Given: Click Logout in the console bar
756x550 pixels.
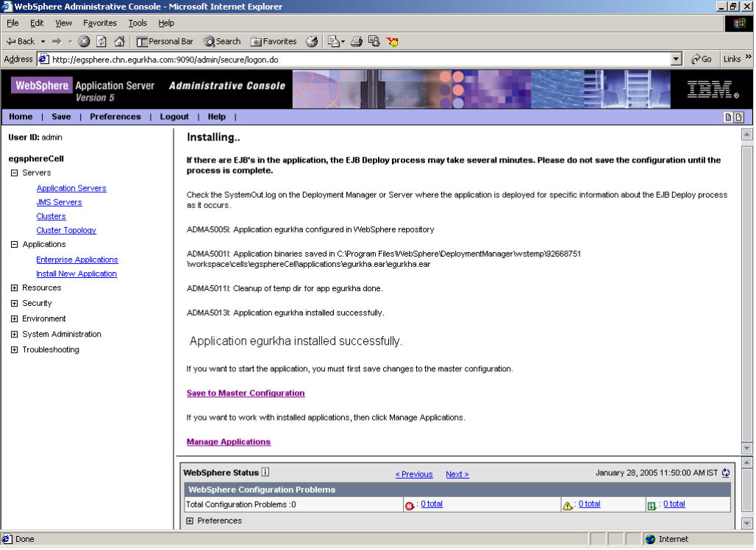Looking at the screenshot, I should pos(174,117).
